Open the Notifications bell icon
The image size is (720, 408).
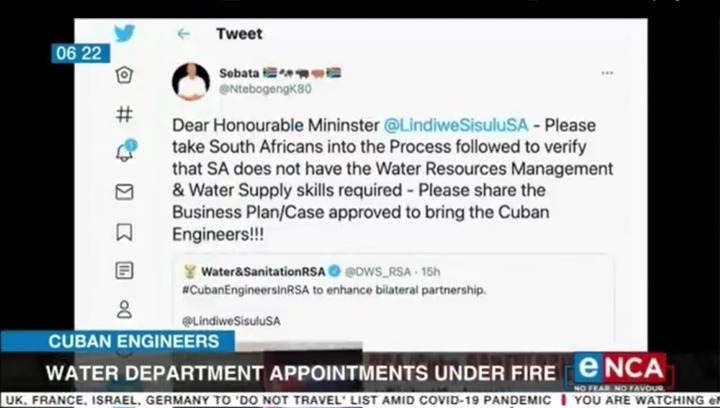pos(125,150)
